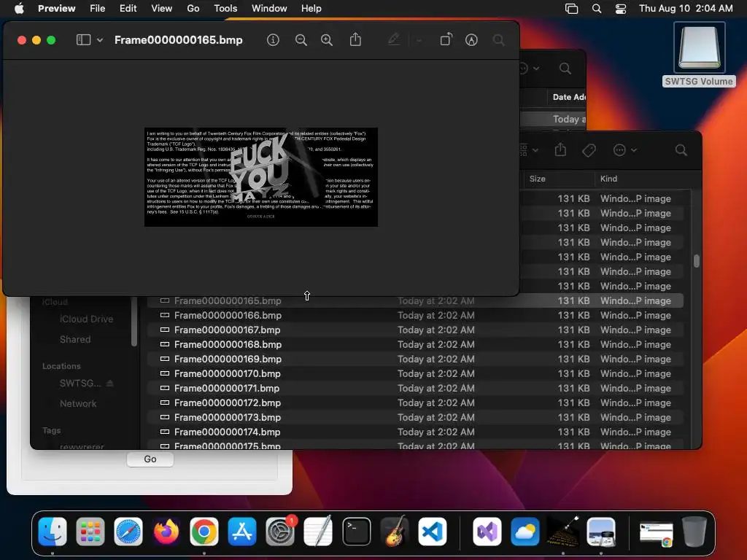The height and width of the screenshot is (560, 747).
Task: Sort files by the Kind column header
Action: [609, 179]
